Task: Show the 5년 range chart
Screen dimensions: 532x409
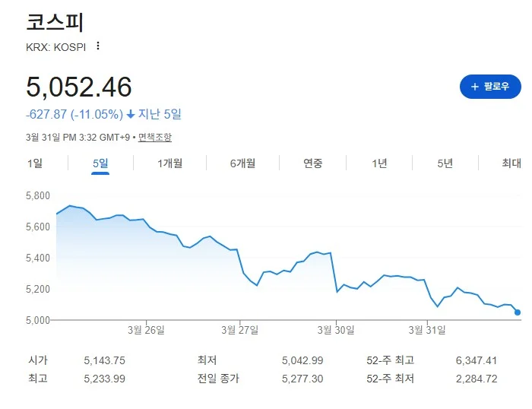Action: (445, 163)
